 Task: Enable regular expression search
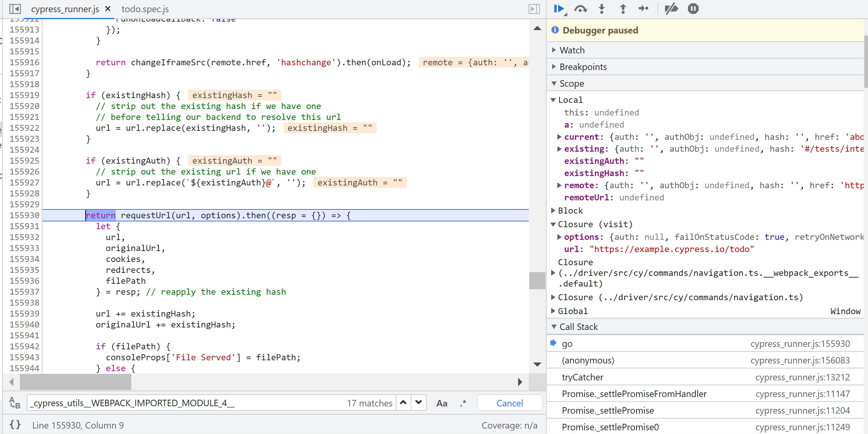click(463, 403)
